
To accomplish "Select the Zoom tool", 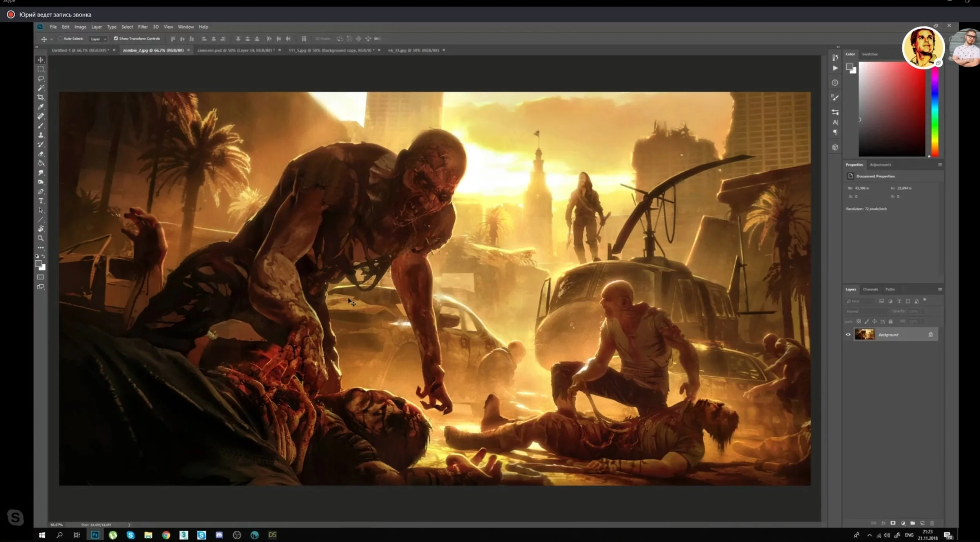I will coord(41,238).
